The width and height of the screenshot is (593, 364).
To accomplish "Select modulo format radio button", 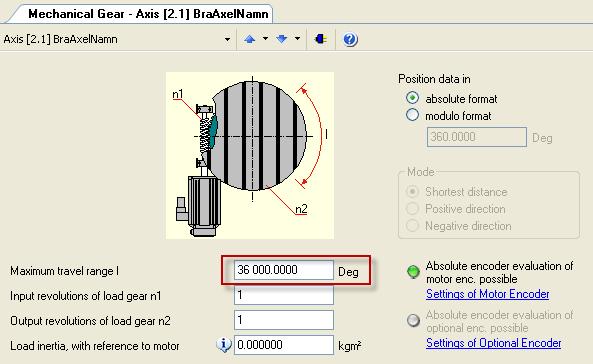I will (x=412, y=115).
